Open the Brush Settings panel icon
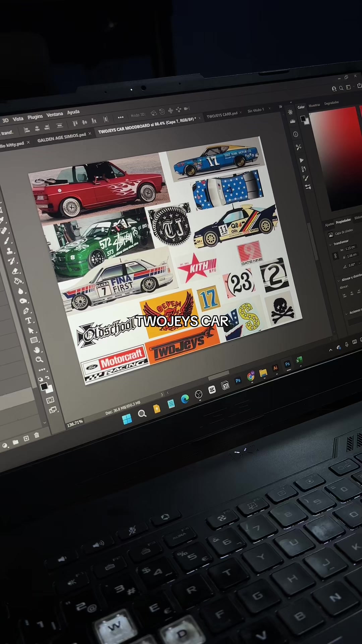Image resolution: width=362 pixels, height=644 pixels. click(306, 178)
